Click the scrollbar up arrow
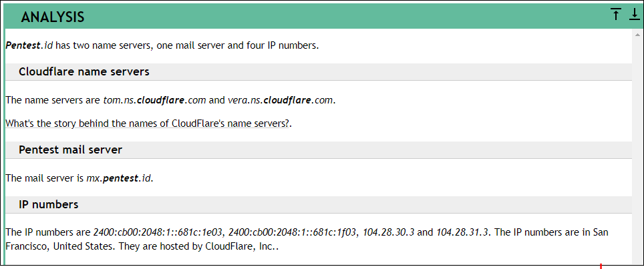 tap(638, 33)
